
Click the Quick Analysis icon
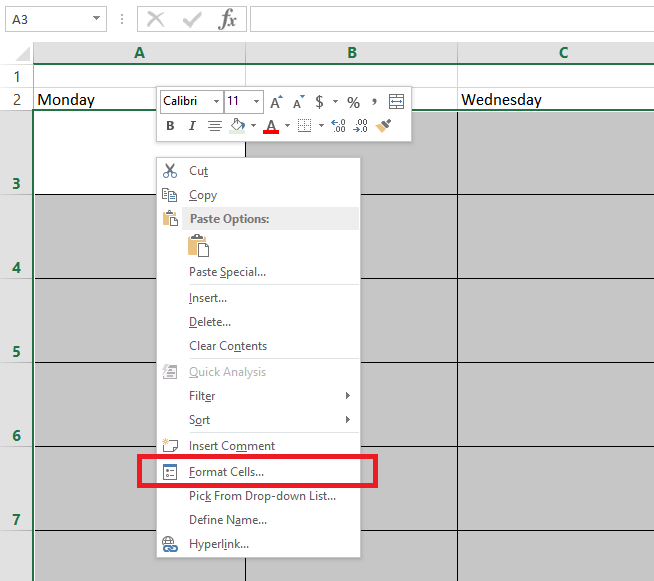pyautogui.click(x=170, y=372)
